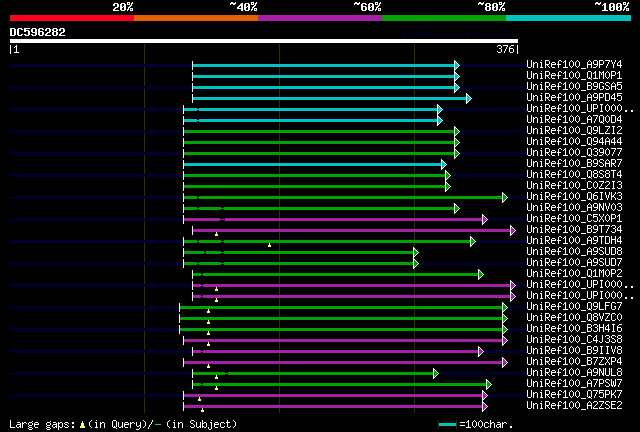Open the UniRef100_Q1M0P1 hit label
This screenshot has height=432, width=640.
[x=574, y=76]
